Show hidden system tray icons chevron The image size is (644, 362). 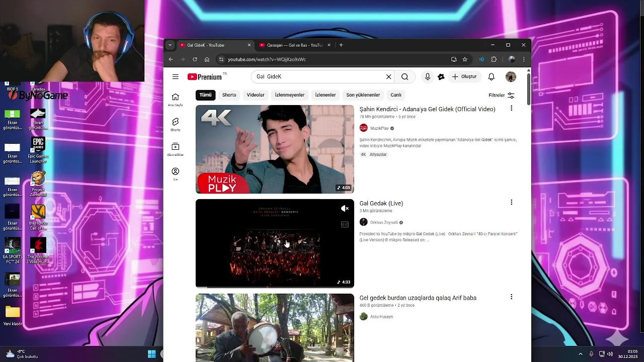click(580, 354)
